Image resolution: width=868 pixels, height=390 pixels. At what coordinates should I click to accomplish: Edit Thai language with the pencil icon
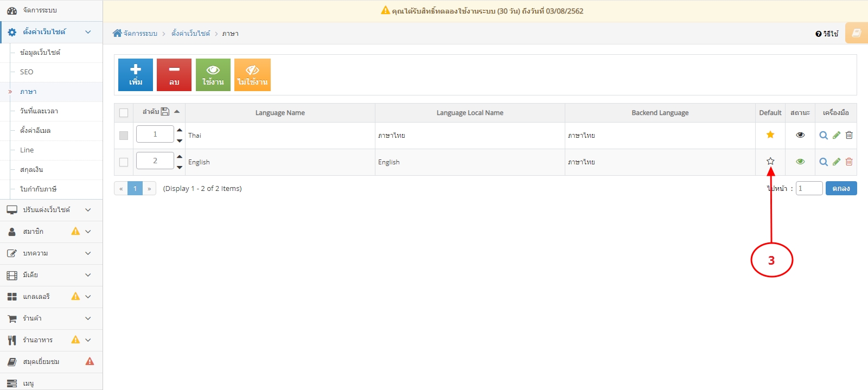coord(837,135)
